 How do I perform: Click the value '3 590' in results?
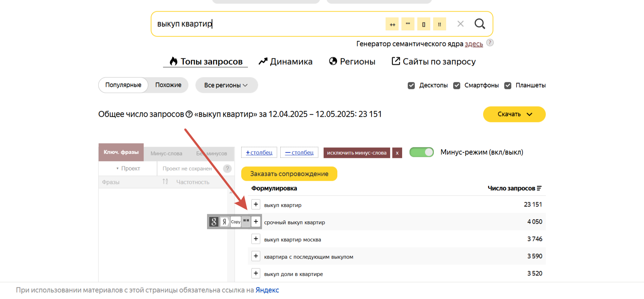(x=534, y=256)
